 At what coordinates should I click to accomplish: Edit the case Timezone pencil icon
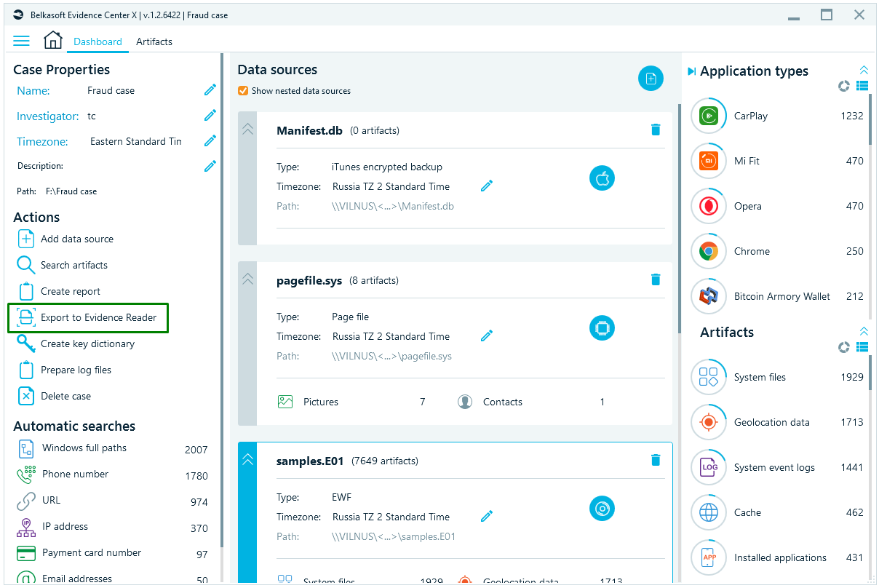(x=210, y=140)
